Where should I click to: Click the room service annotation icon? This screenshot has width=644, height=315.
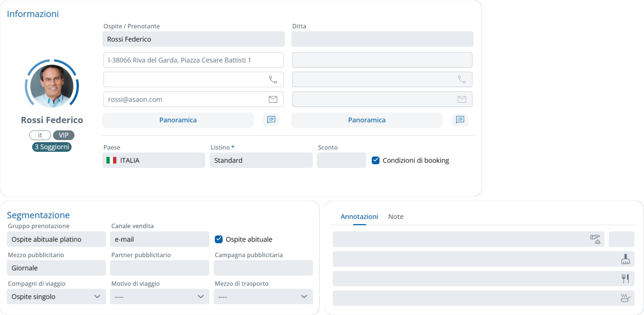pyautogui.click(x=595, y=239)
